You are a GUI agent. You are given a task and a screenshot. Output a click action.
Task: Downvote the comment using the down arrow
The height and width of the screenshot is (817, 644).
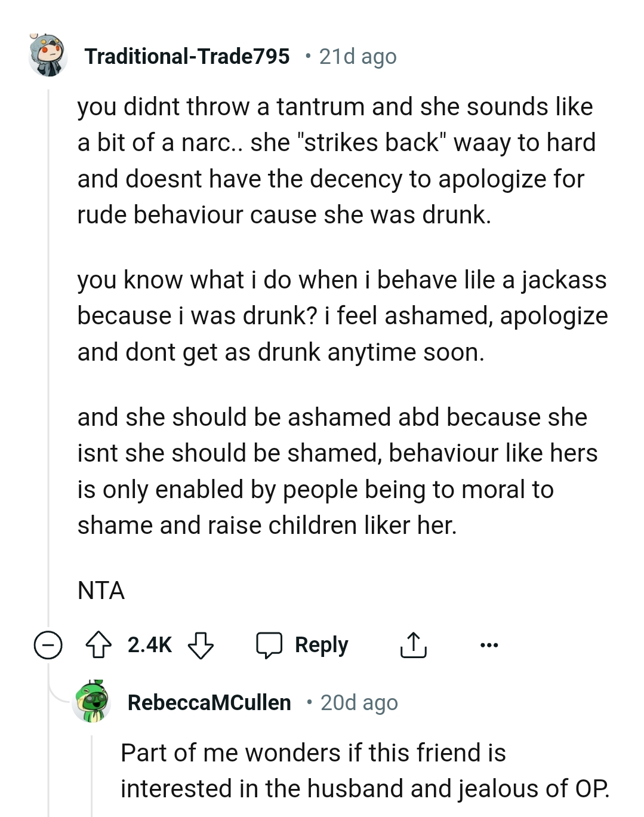click(202, 646)
